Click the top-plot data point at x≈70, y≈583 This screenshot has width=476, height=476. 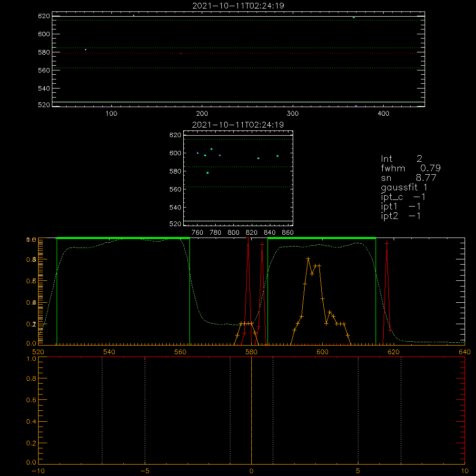click(86, 50)
